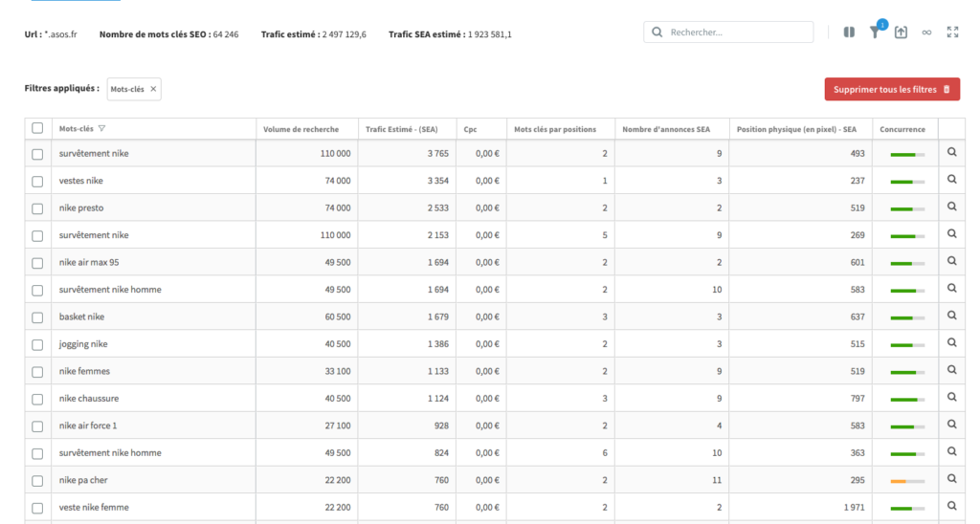Check the nike chaussure row checkbox
The height and width of the screenshot is (524, 980).
[37, 399]
